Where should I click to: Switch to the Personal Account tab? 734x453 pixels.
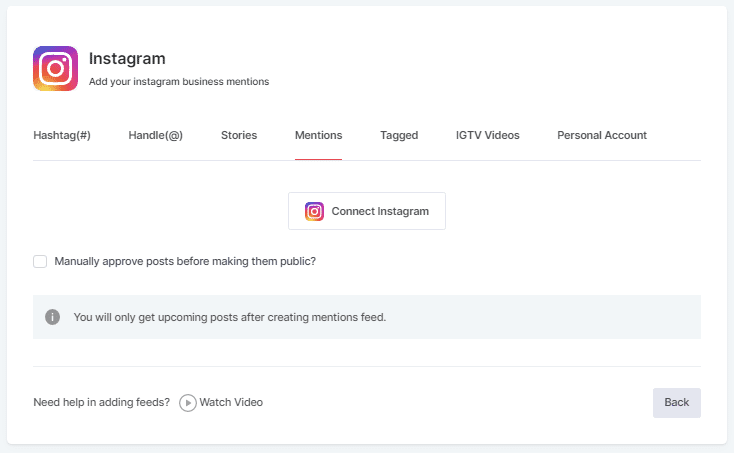602,135
